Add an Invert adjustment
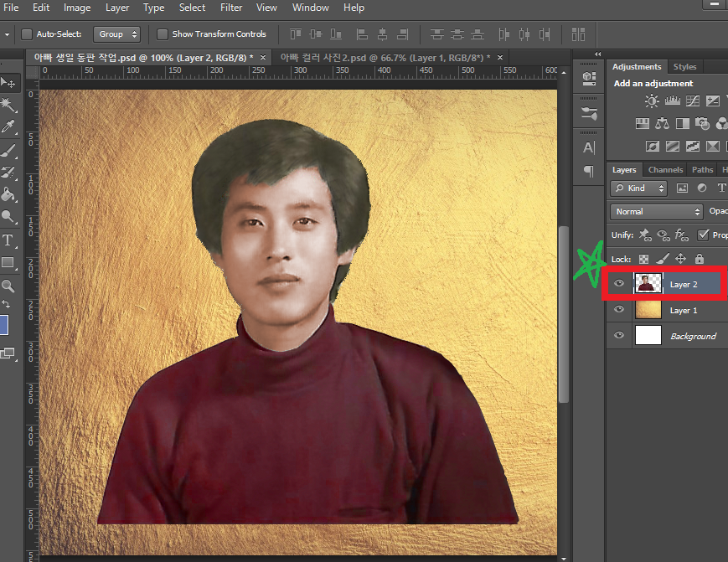Image resolution: width=728 pixels, height=562 pixels. [x=653, y=147]
